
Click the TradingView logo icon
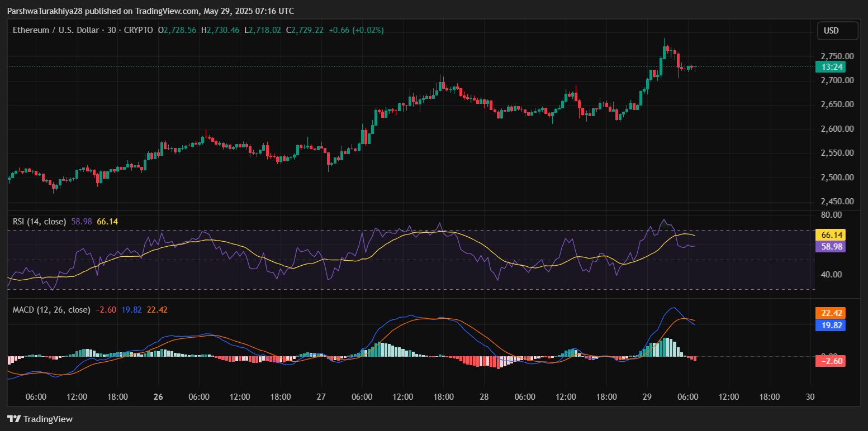pos(14,419)
